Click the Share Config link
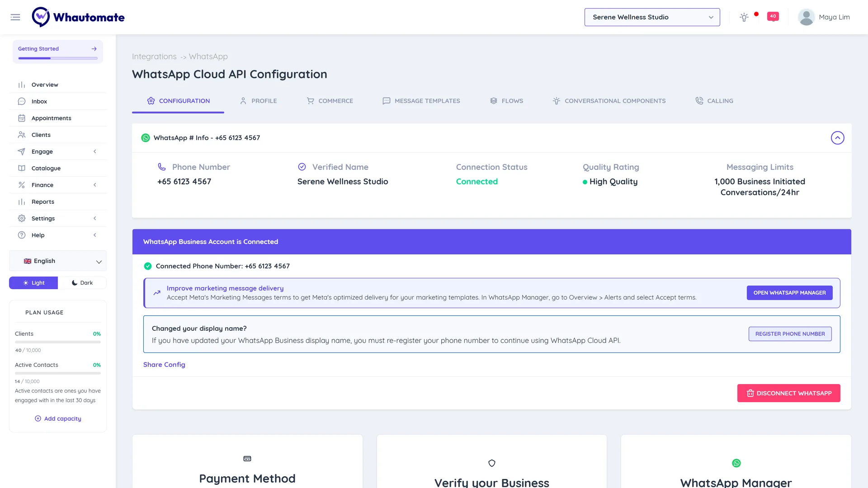 tap(164, 365)
